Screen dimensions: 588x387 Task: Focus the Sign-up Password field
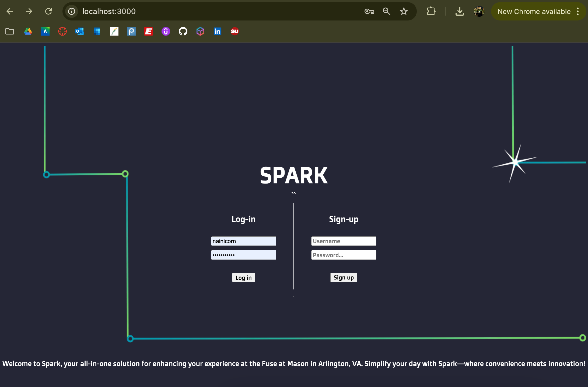pos(344,255)
